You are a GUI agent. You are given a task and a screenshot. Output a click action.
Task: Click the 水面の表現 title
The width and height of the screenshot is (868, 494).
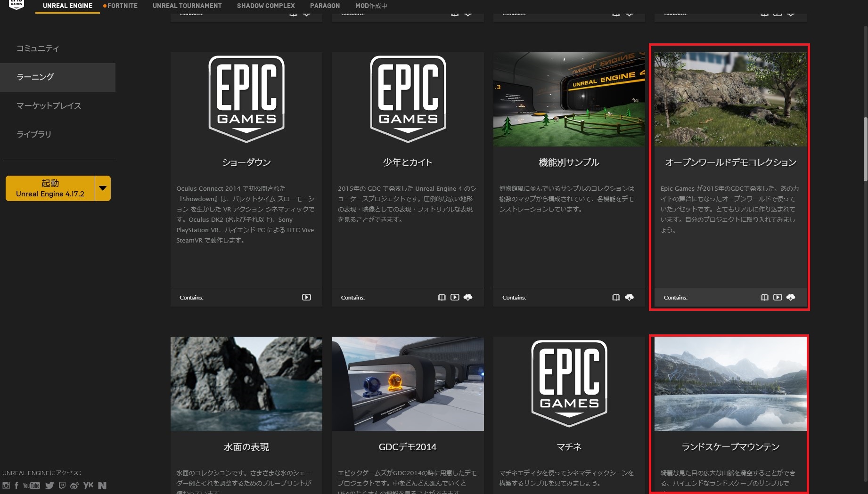click(246, 447)
